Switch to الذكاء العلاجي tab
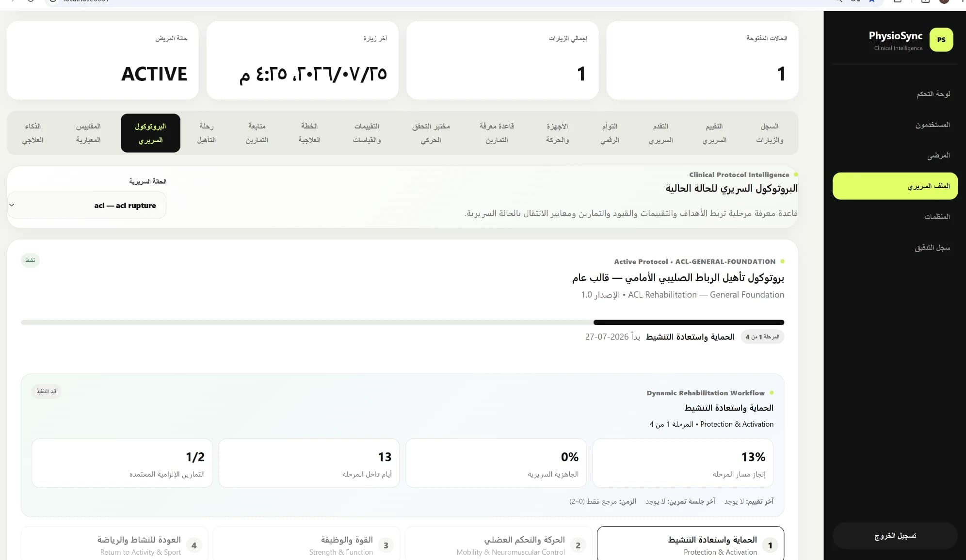Image resolution: width=966 pixels, height=560 pixels. click(33, 133)
